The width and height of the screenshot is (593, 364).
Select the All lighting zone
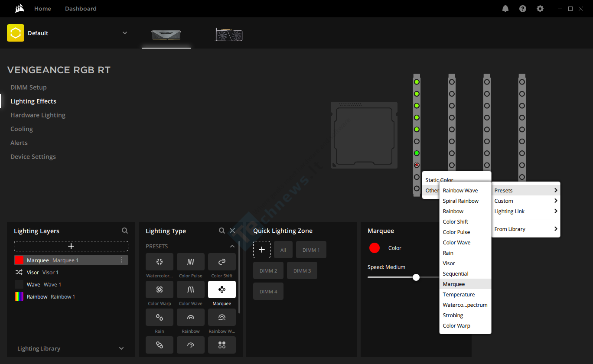coord(283,250)
